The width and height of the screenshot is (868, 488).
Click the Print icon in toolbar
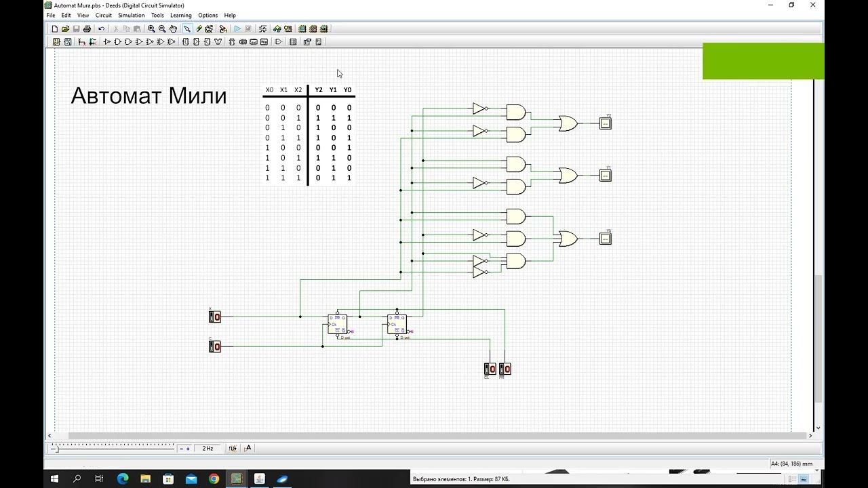click(x=87, y=28)
